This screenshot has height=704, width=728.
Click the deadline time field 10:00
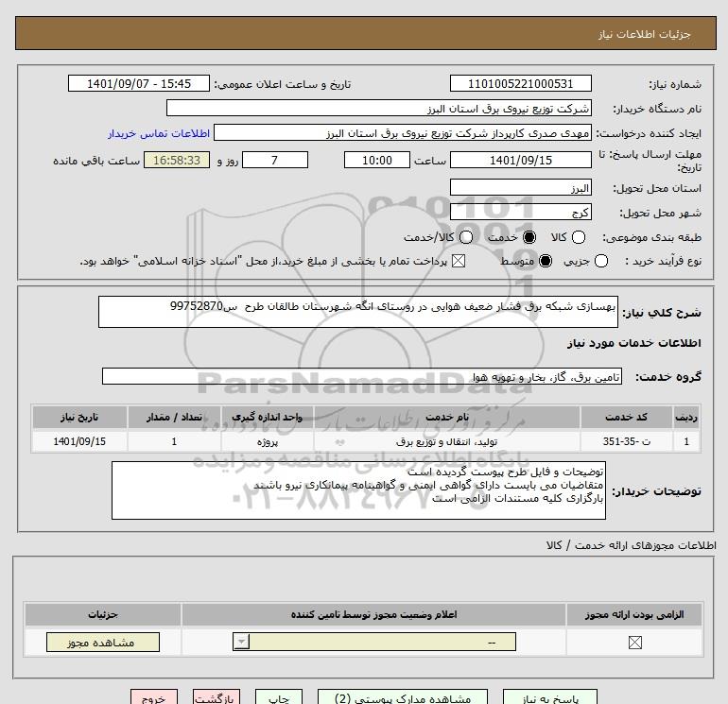(377, 160)
